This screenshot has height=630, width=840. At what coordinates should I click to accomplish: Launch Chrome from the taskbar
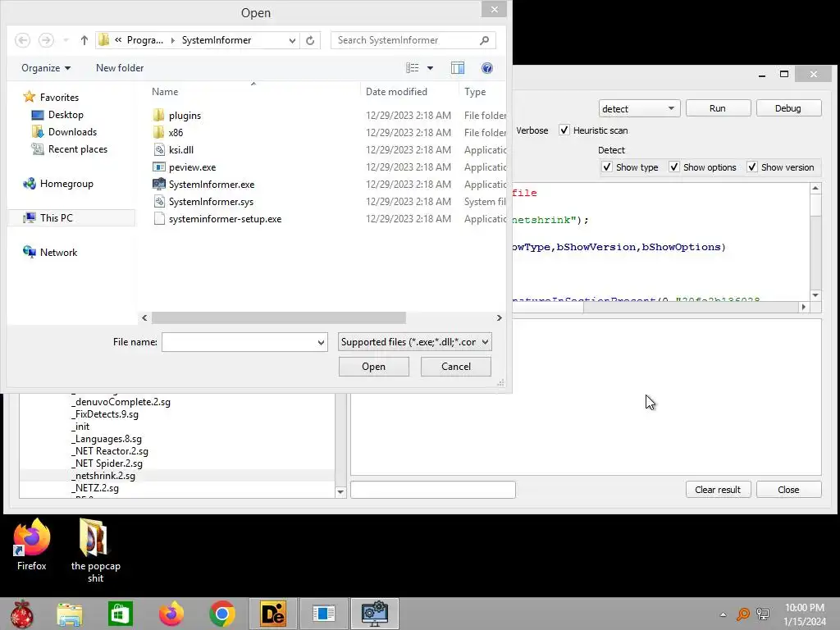click(x=222, y=614)
